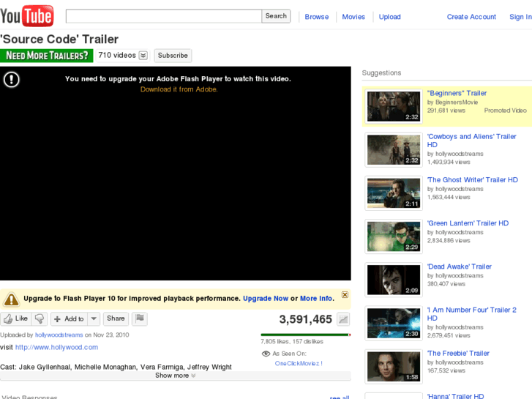The height and width of the screenshot is (399, 532).
Task: Expand the 710 videos dropdown
Action: pyautogui.click(x=143, y=56)
